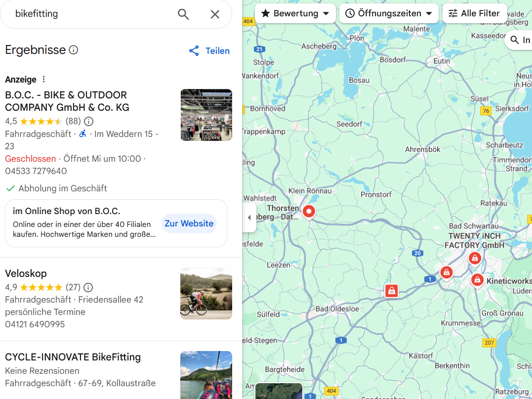Click the Plön map label

pyautogui.click(x=357, y=38)
